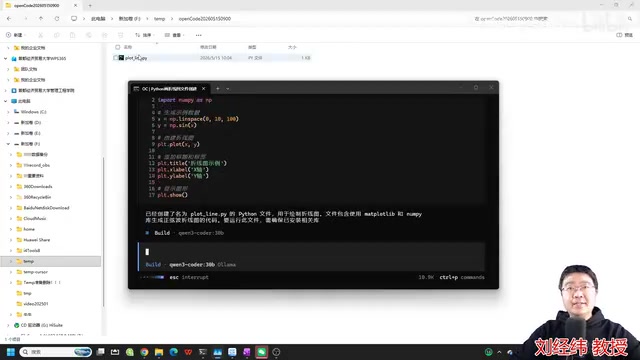The image size is (640, 360).
Task: Open File Explorer from the taskbar
Action: (159, 352)
